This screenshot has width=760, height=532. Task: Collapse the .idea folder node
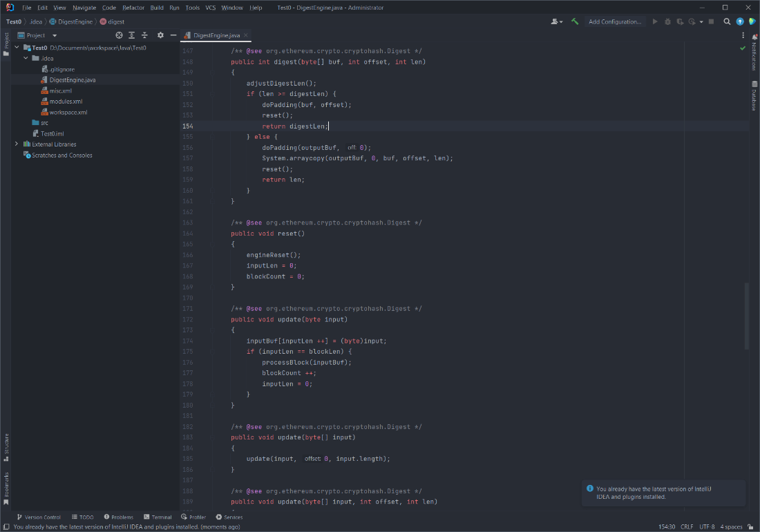tap(26, 59)
